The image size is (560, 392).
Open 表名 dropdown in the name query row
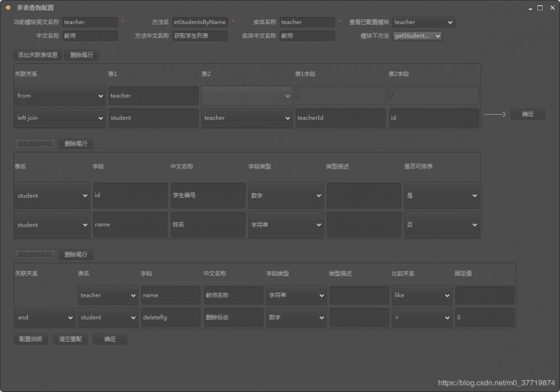pos(52,225)
